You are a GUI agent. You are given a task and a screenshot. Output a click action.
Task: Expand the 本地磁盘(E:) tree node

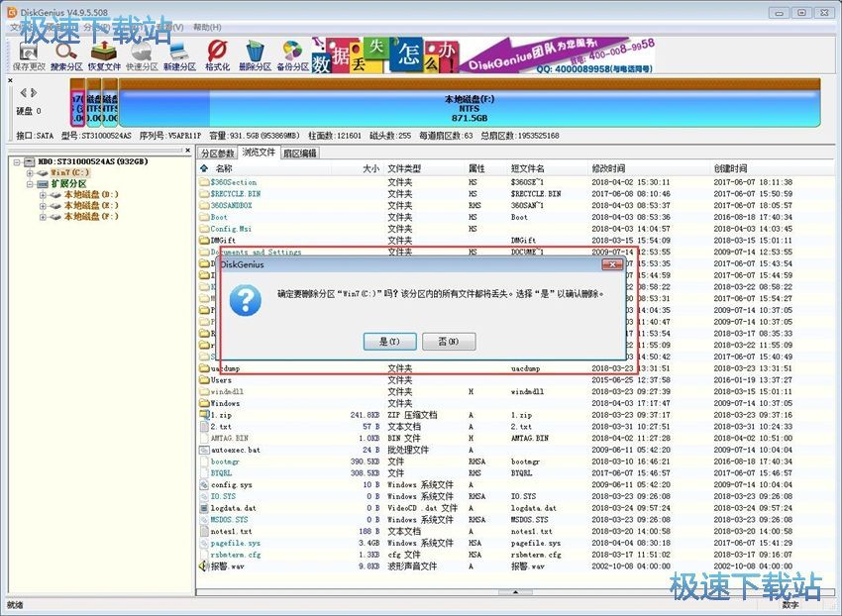coord(43,206)
